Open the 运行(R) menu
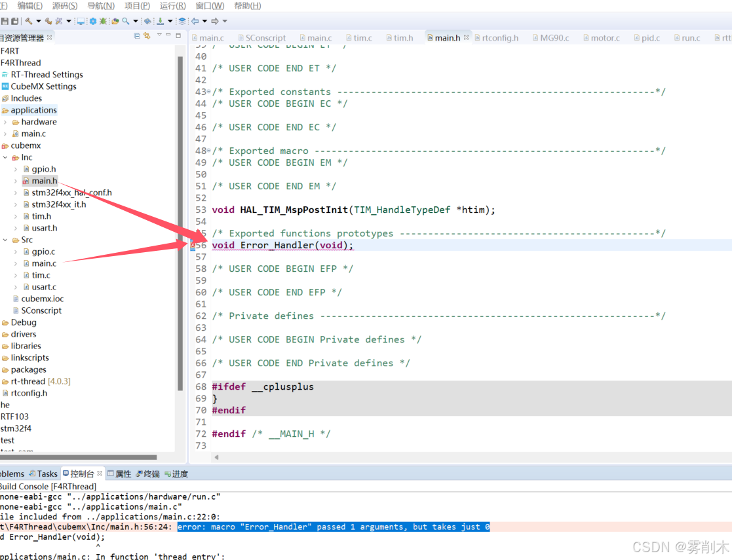 [x=172, y=5]
